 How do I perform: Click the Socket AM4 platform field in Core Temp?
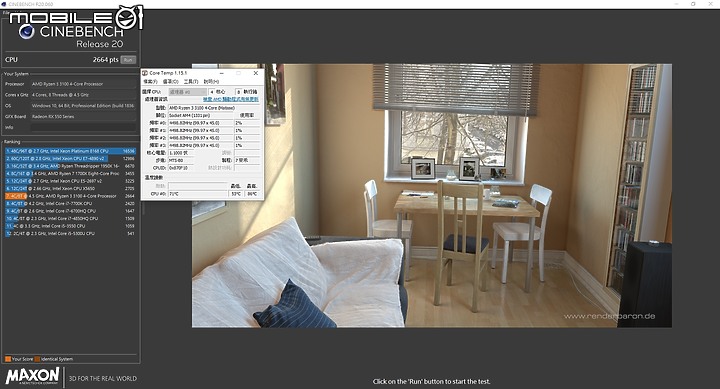202,115
